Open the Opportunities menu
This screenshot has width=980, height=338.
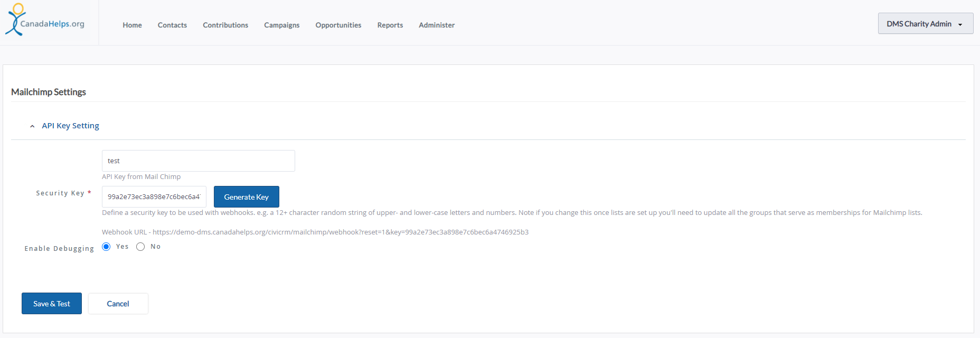[x=338, y=25]
